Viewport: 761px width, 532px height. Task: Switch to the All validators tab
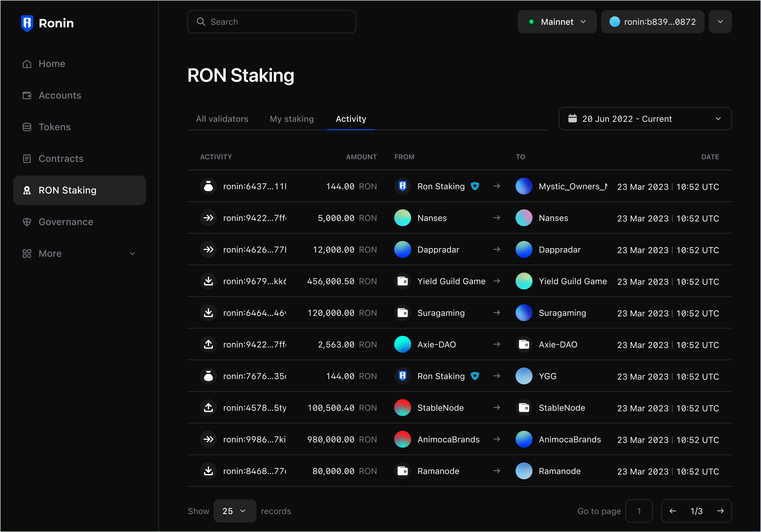point(222,119)
